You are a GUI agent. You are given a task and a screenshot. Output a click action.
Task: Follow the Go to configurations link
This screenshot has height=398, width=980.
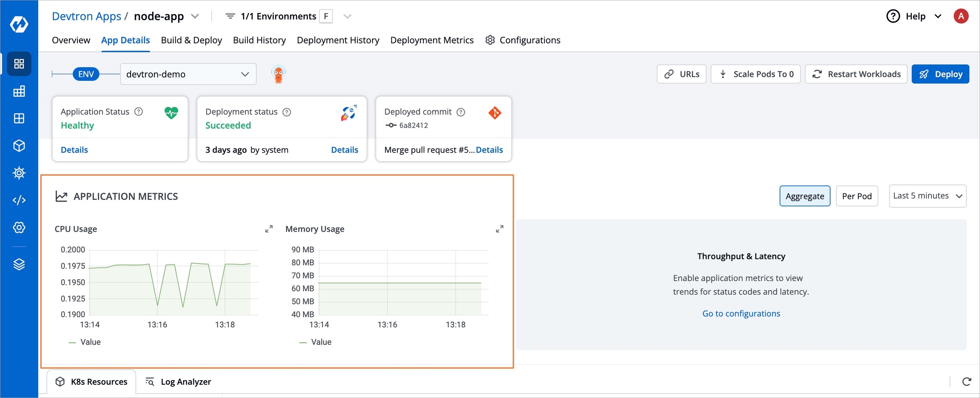741,313
